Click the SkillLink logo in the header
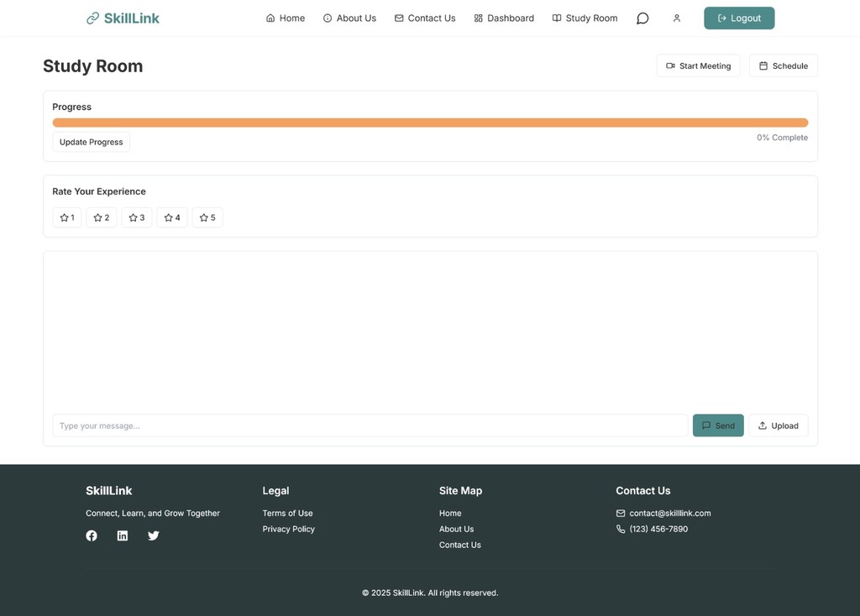This screenshot has height=616, width=860. click(x=123, y=18)
